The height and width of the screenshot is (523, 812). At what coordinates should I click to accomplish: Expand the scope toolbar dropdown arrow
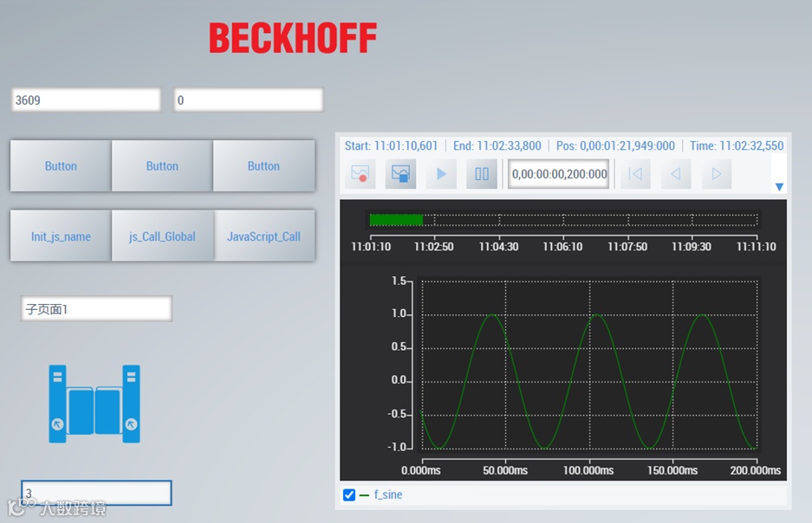point(779,187)
